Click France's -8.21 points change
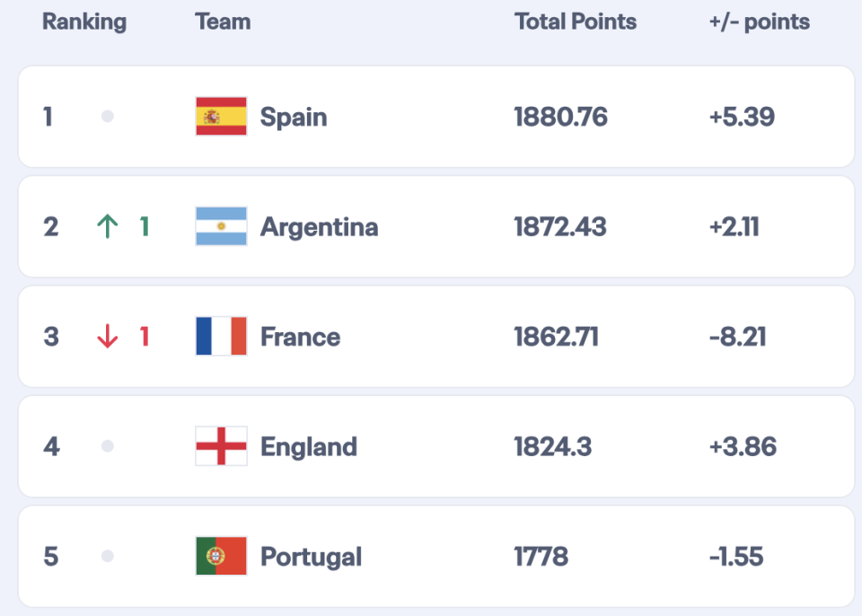This screenshot has width=862, height=616. [x=736, y=337]
